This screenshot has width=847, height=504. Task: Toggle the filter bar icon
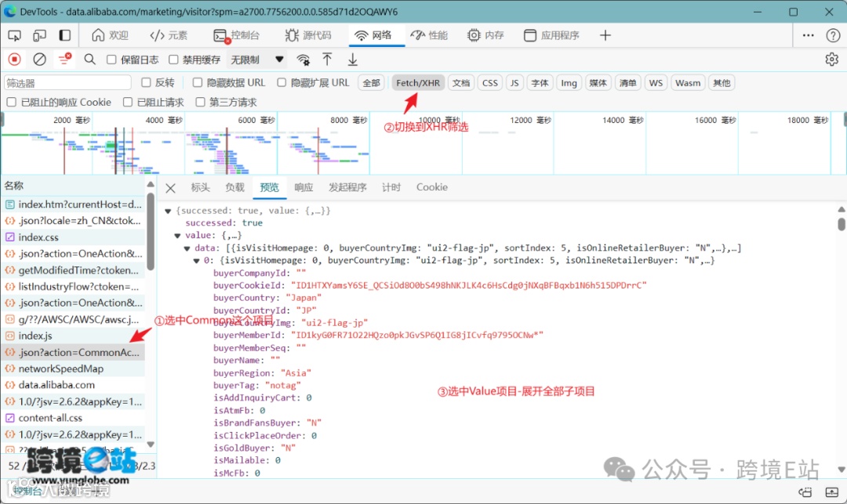65,59
